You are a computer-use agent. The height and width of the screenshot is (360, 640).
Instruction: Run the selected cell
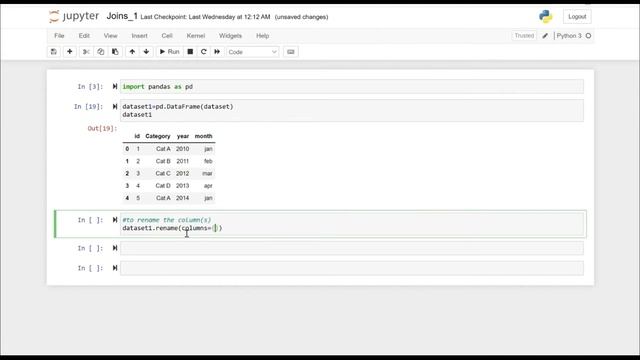coord(169,52)
